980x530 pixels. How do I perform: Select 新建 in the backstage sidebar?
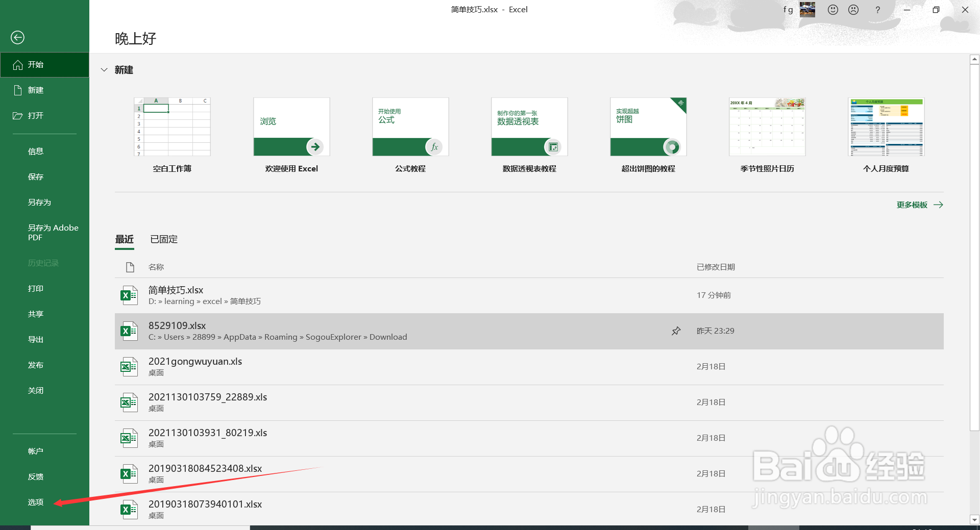(x=44, y=90)
